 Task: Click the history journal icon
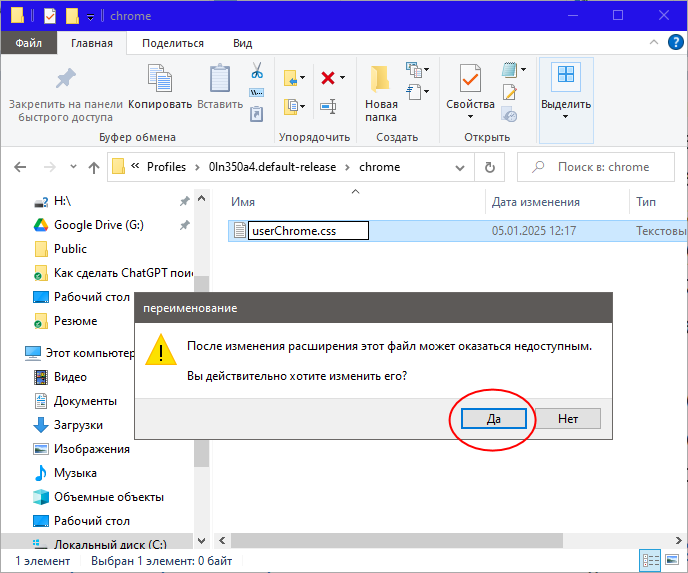coord(509,114)
